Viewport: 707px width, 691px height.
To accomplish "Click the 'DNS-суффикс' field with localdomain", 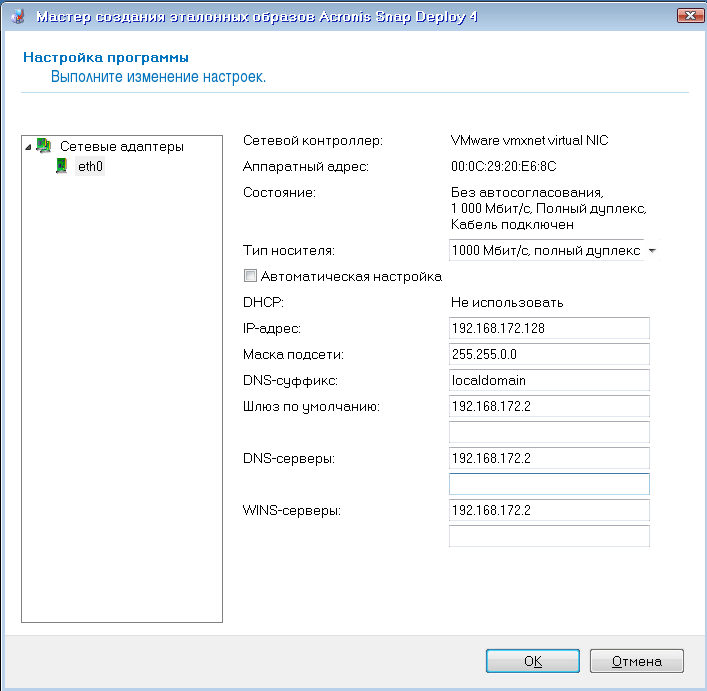I will pos(549,380).
